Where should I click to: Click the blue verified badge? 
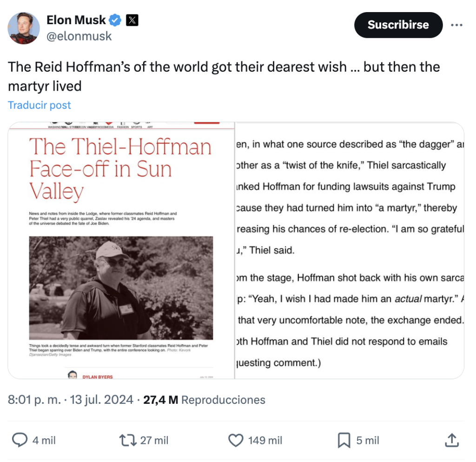tap(115, 20)
